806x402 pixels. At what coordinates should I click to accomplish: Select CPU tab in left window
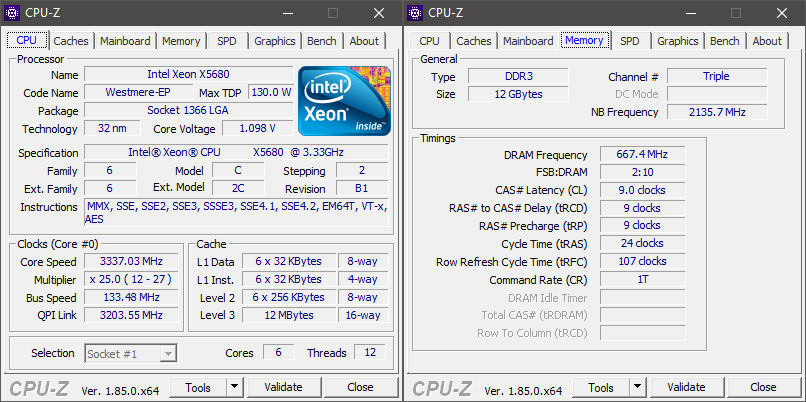[27, 40]
